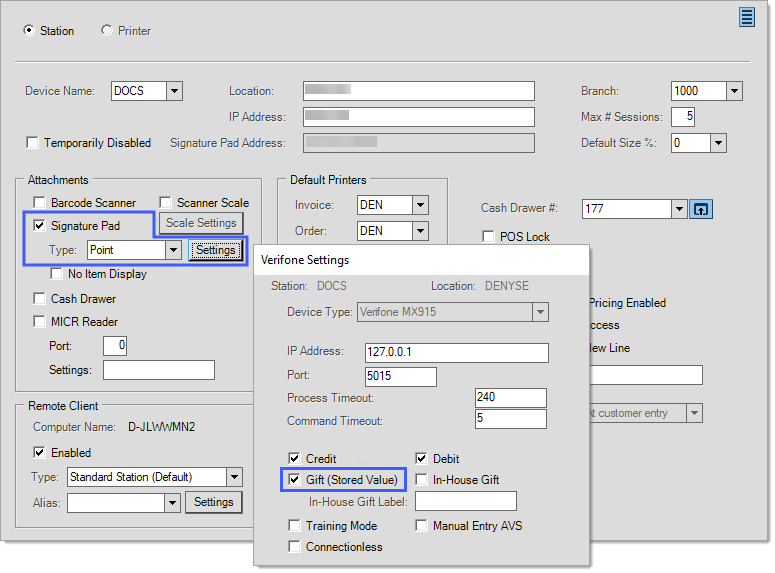Click Remote Client Settings button
This screenshot has height=573, width=775.
[214, 502]
